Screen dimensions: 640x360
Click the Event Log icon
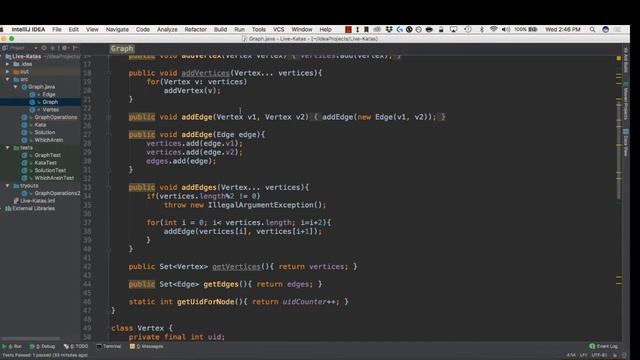click(592, 346)
